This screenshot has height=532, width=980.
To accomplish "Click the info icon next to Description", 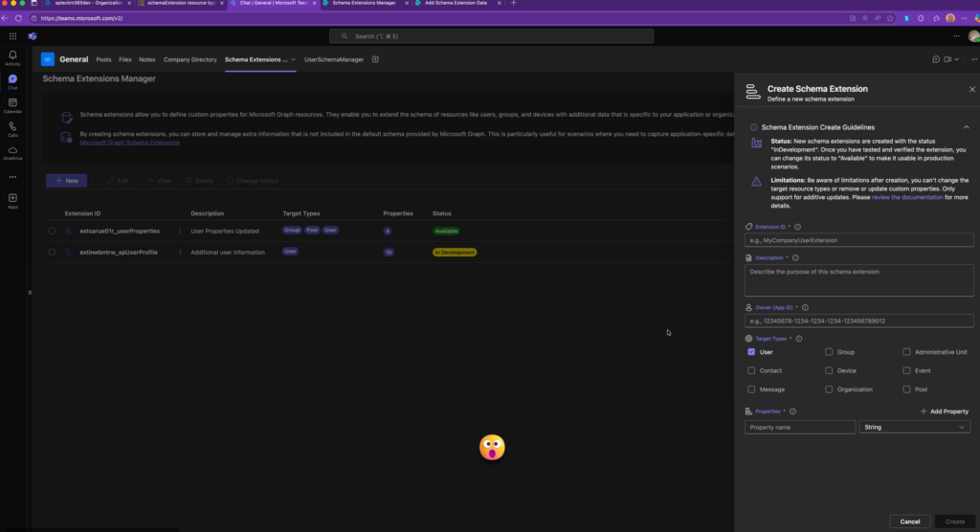I will (795, 257).
